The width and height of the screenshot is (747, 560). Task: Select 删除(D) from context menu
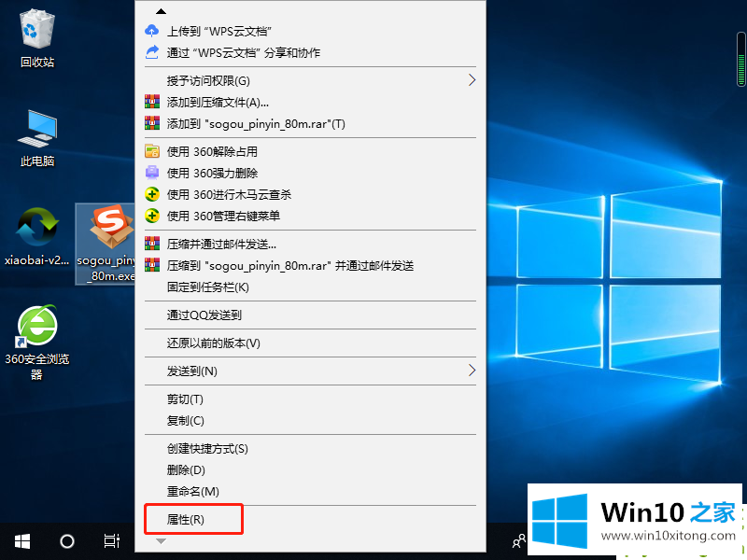pos(311,470)
